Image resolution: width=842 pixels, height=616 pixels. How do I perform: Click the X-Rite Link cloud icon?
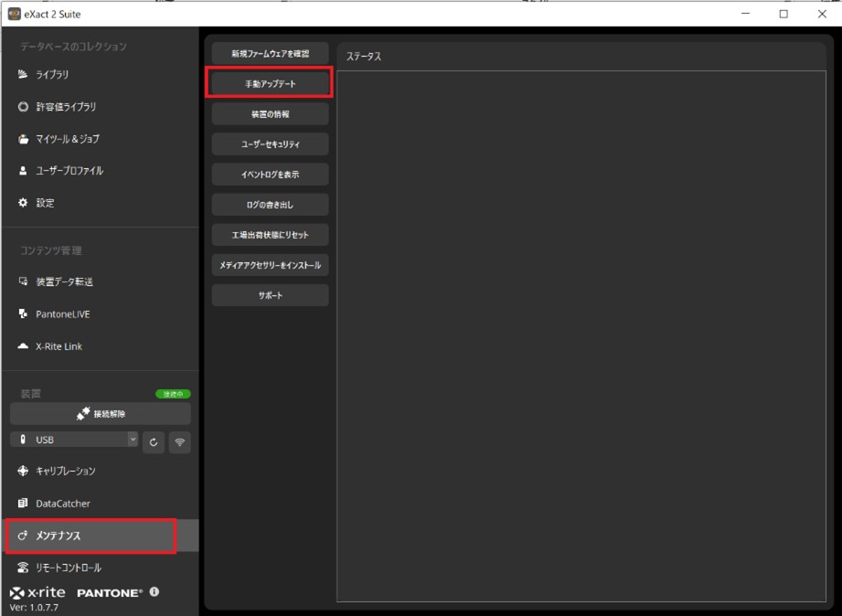click(23, 345)
